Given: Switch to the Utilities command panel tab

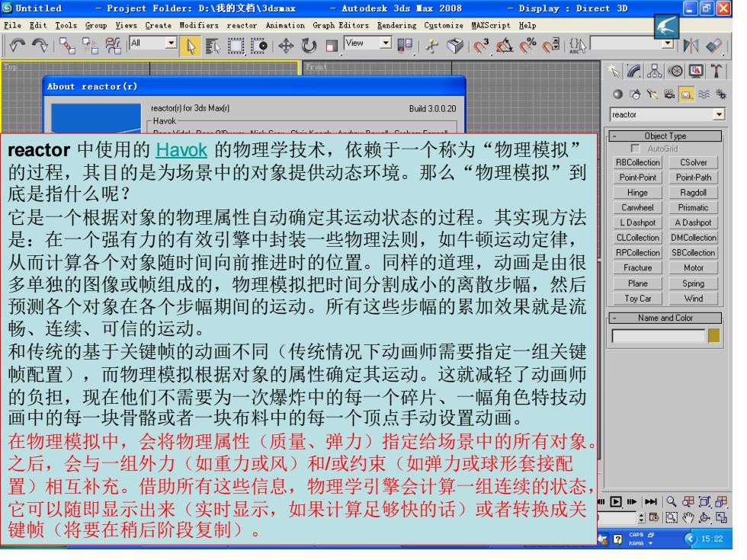Looking at the screenshot, I should click(x=716, y=72).
